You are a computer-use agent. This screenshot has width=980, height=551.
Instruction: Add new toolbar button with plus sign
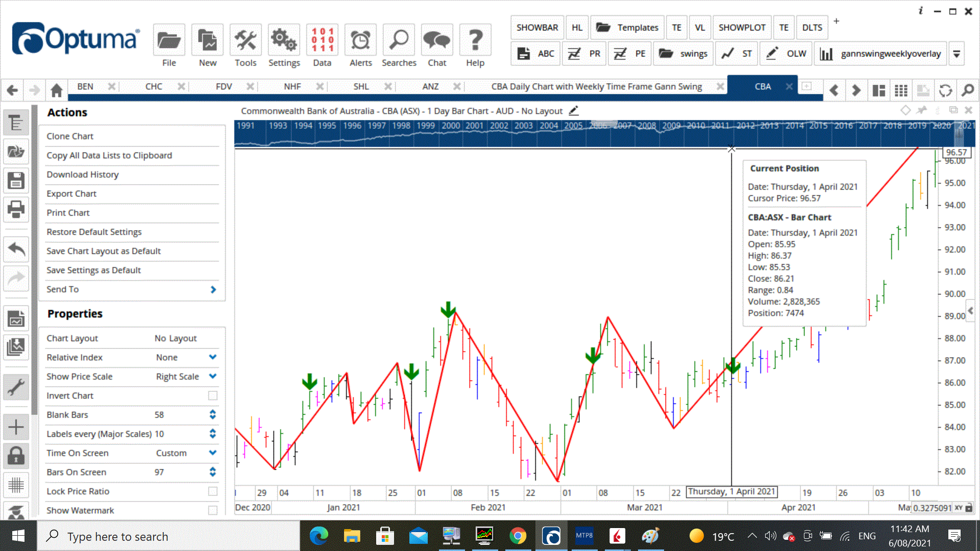point(836,21)
